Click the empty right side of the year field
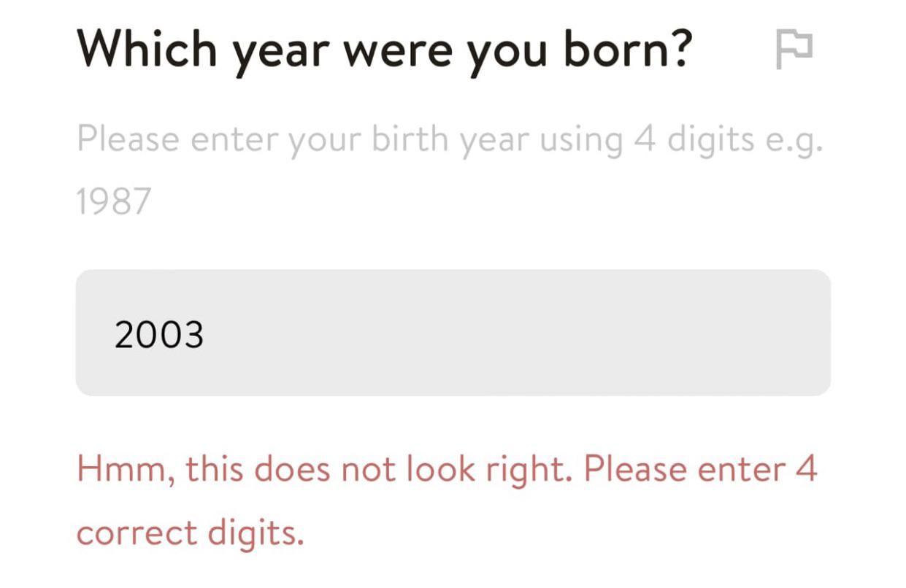Viewport: 906px width, 588px height. [657, 333]
